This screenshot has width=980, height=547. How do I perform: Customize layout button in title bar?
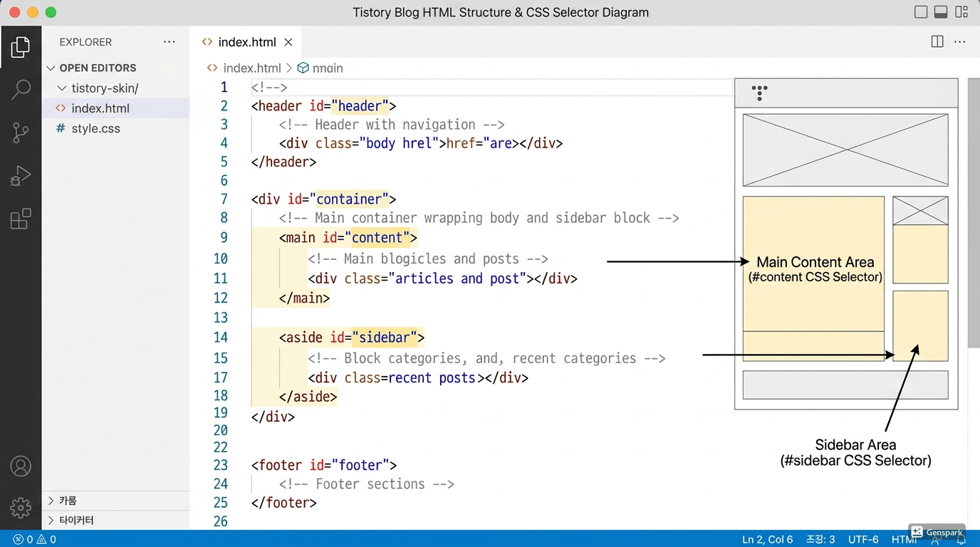pyautogui.click(x=961, y=12)
